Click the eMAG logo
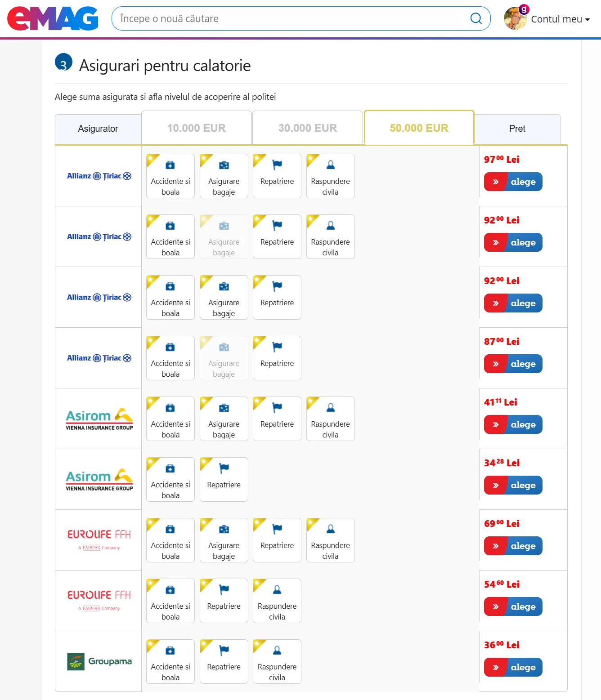This screenshot has height=700, width=601. click(53, 18)
